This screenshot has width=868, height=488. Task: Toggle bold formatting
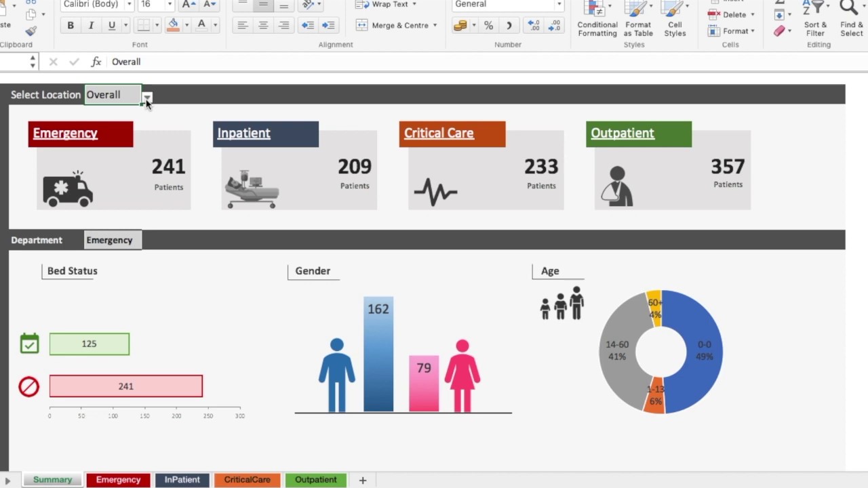point(71,26)
